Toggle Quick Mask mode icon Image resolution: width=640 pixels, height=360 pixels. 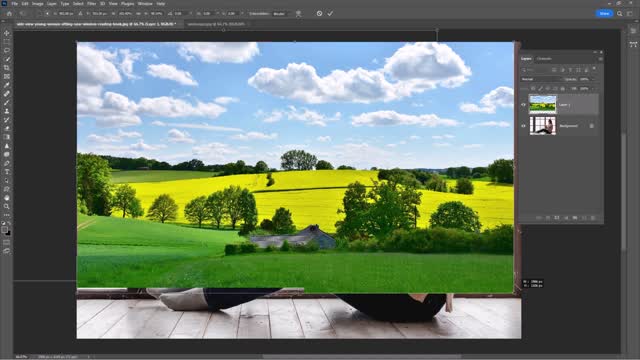[7, 242]
